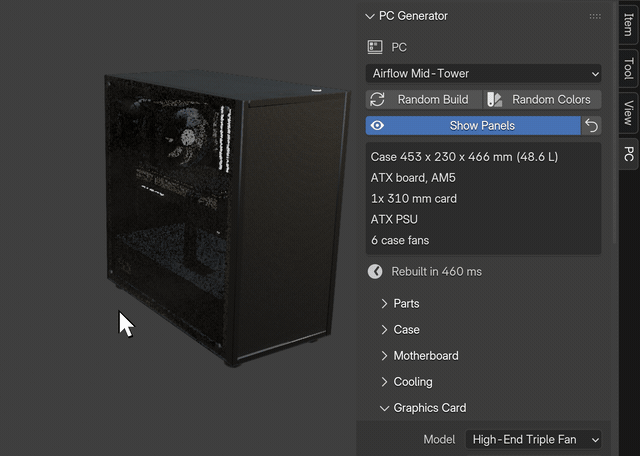Viewport: 640px width, 456px height.
Task: Click the Random Colors button
Action: [542, 100]
